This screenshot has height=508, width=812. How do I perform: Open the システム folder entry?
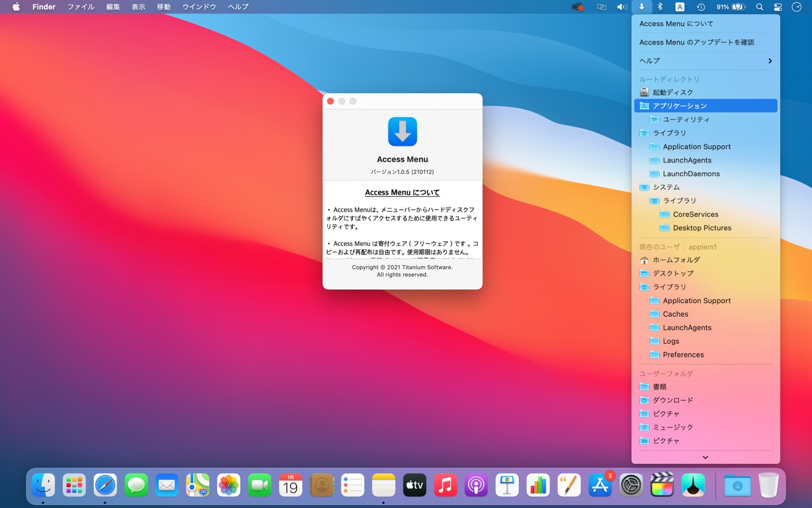coord(706,187)
